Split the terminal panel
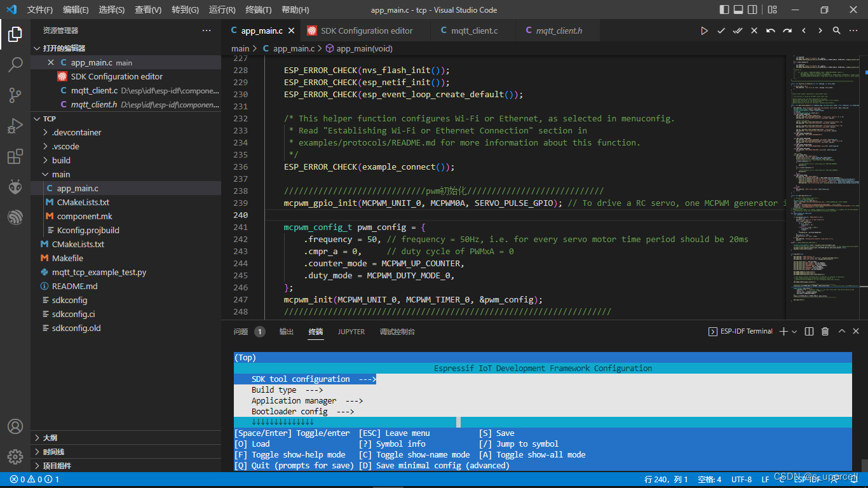This screenshot has width=868, height=488. (x=809, y=332)
